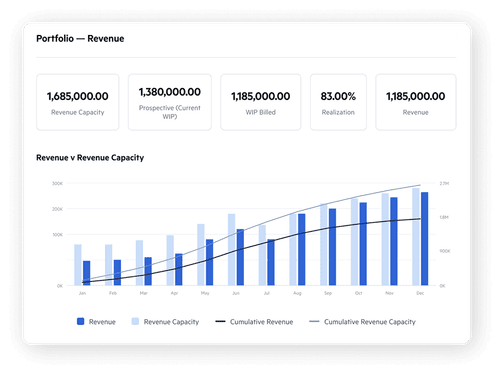Select the WIP Billed metric card

tap(261, 102)
